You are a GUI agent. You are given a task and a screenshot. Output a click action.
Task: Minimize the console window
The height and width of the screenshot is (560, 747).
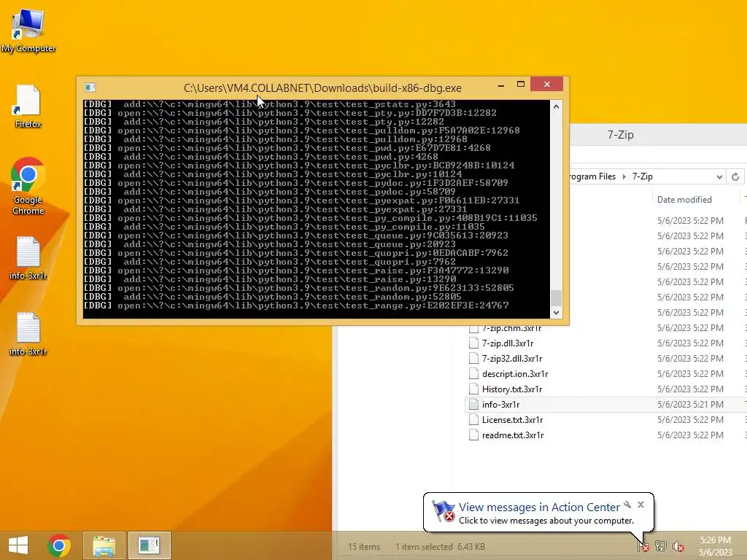500,85
